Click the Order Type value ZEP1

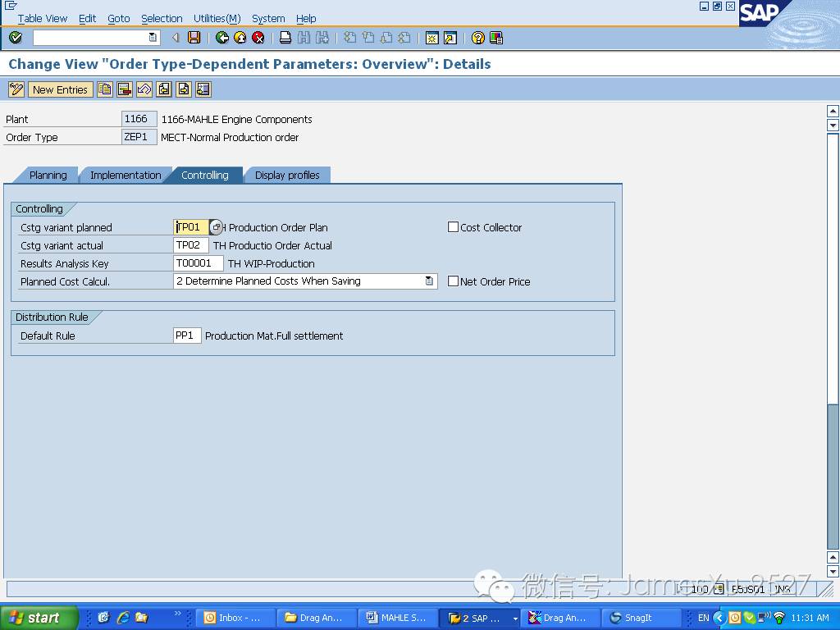[x=139, y=137]
